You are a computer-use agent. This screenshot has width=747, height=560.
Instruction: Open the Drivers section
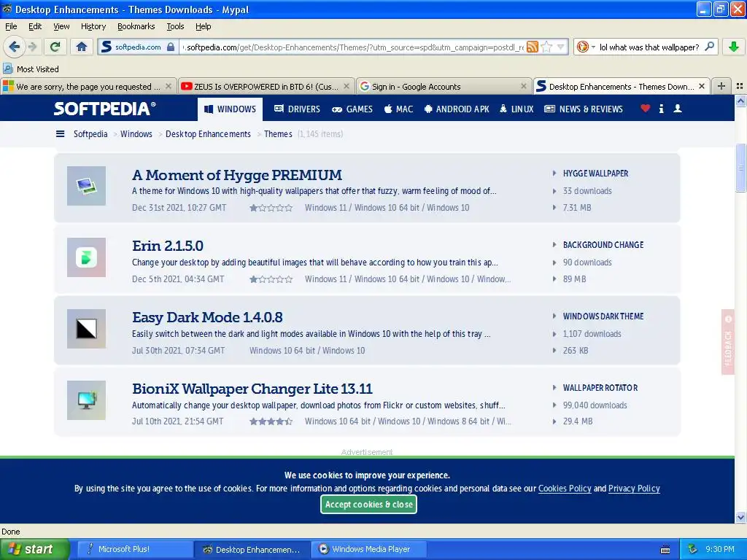297,109
